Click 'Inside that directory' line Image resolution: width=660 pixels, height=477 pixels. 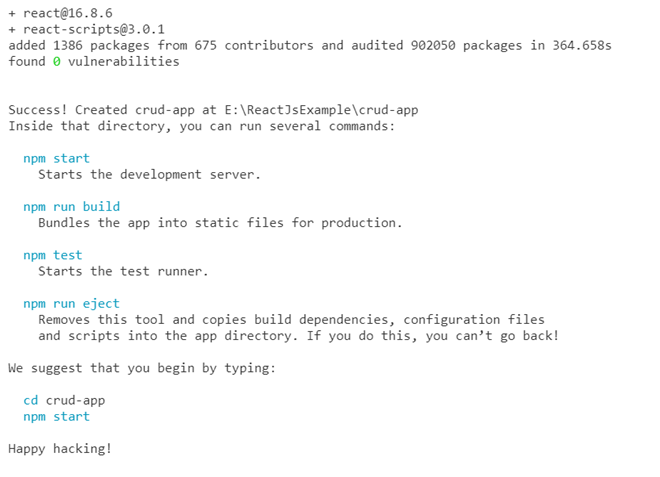(202, 126)
